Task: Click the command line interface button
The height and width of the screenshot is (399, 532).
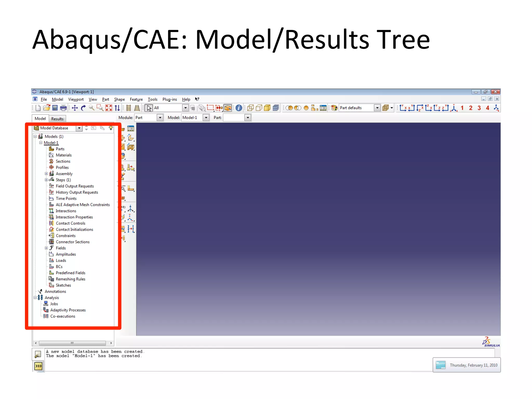Action: click(38, 366)
